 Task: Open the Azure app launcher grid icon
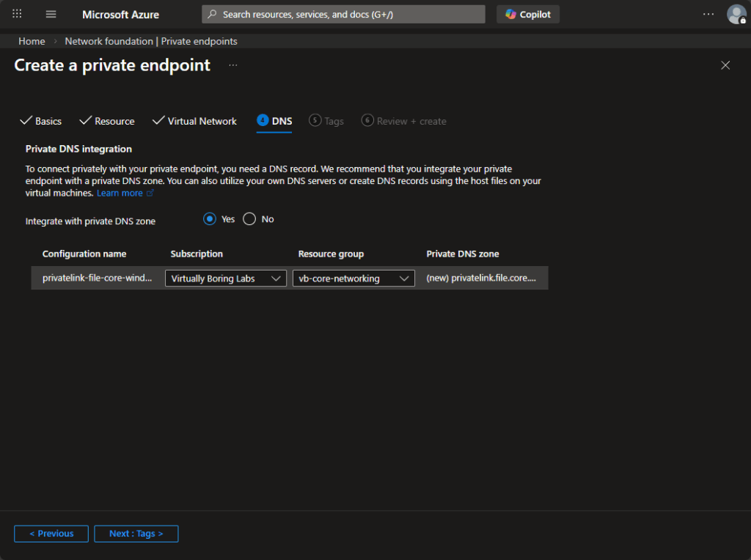tap(18, 14)
